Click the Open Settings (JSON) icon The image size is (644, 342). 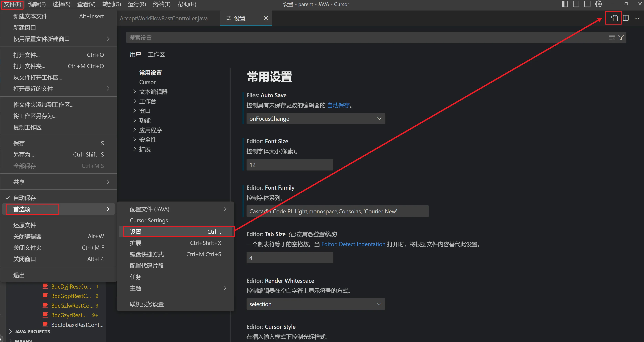(x=614, y=18)
